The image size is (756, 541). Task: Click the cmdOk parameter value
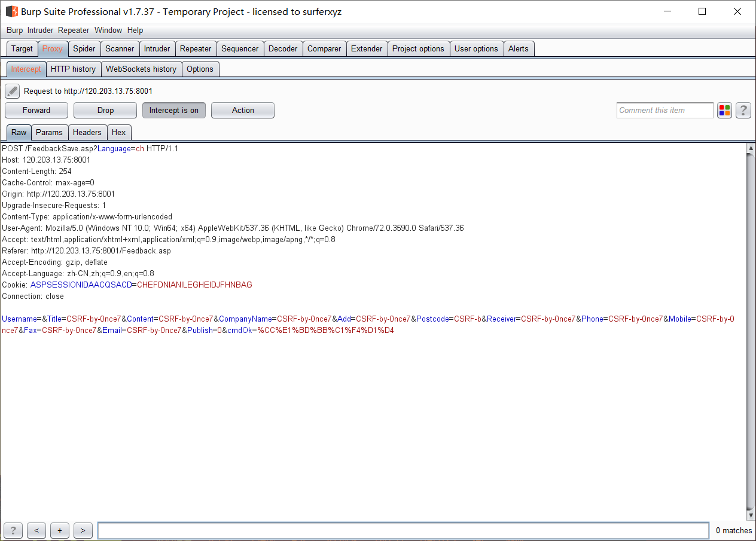pyautogui.click(x=326, y=331)
